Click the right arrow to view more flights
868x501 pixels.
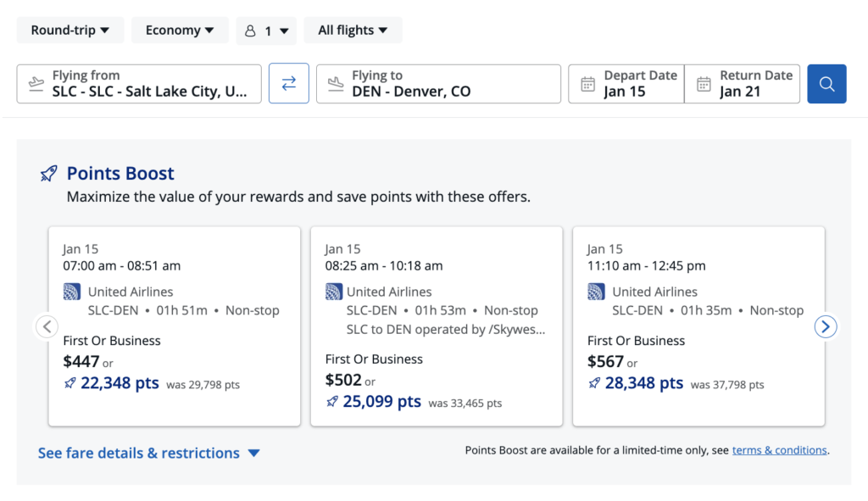[x=825, y=326]
